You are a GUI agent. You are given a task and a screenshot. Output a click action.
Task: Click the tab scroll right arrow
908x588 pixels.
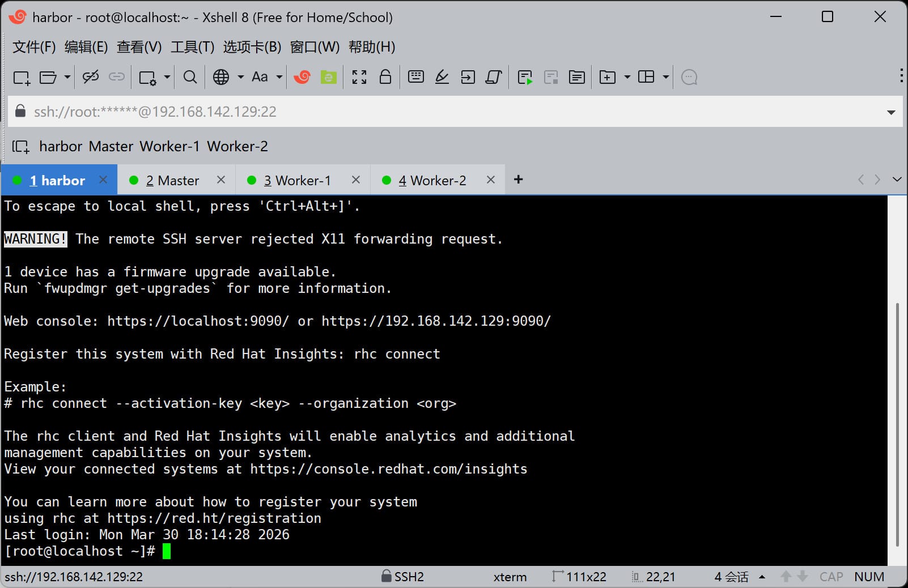coord(877,180)
